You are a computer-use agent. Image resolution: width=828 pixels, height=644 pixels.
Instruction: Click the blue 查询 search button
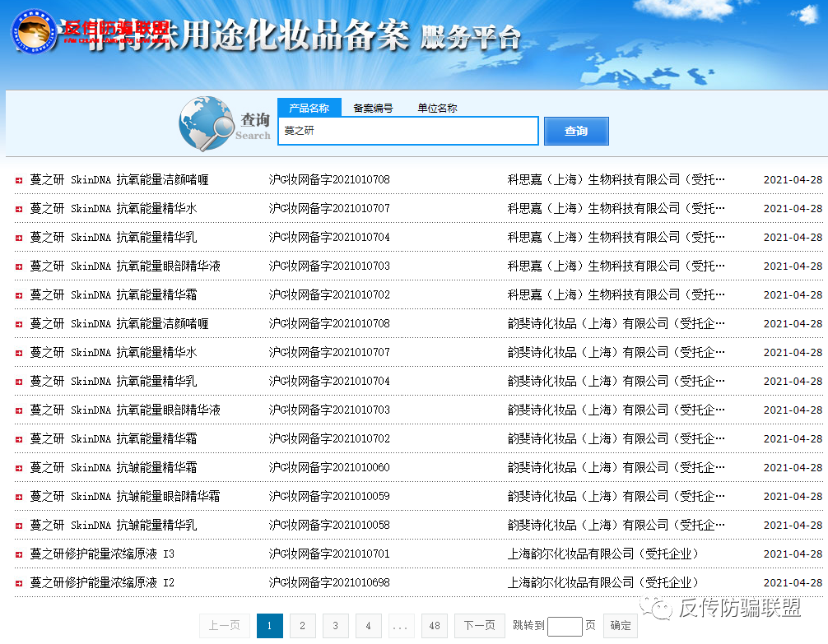(x=575, y=131)
